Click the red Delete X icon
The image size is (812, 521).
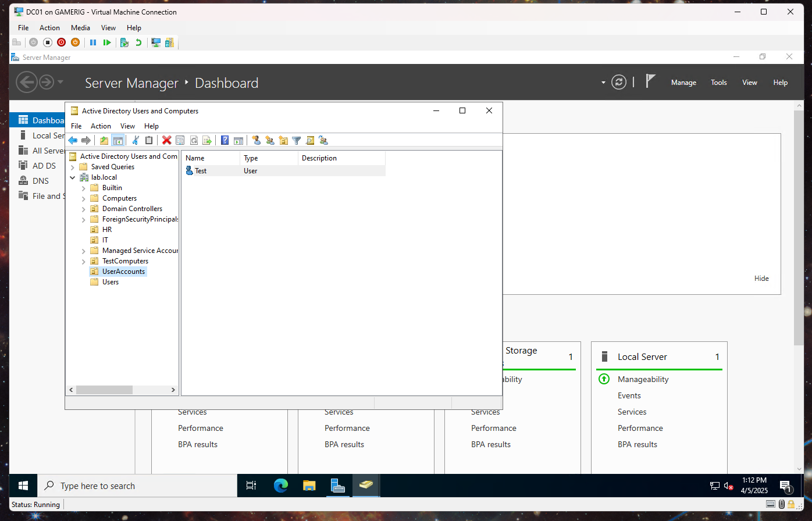click(x=167, y=140)
